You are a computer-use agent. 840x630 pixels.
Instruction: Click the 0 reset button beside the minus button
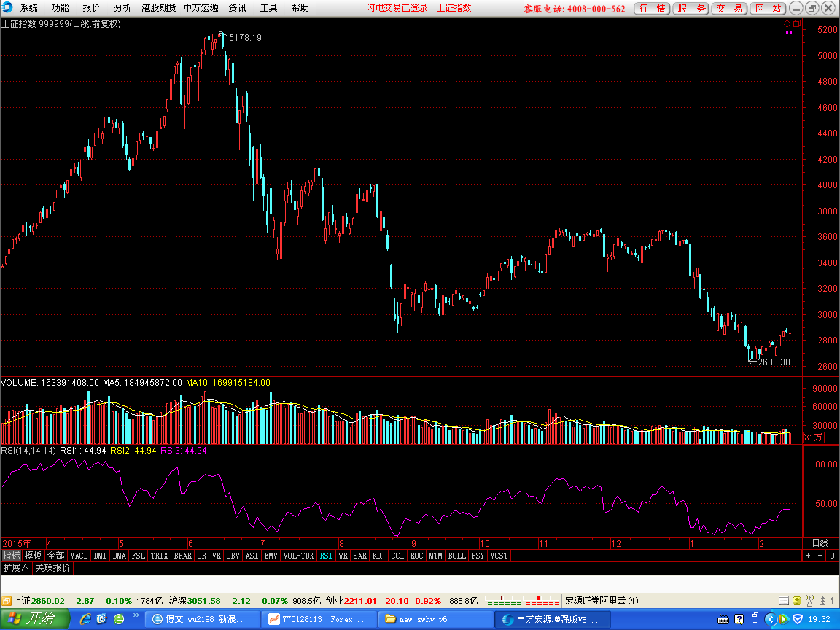[x=832, y=556]
